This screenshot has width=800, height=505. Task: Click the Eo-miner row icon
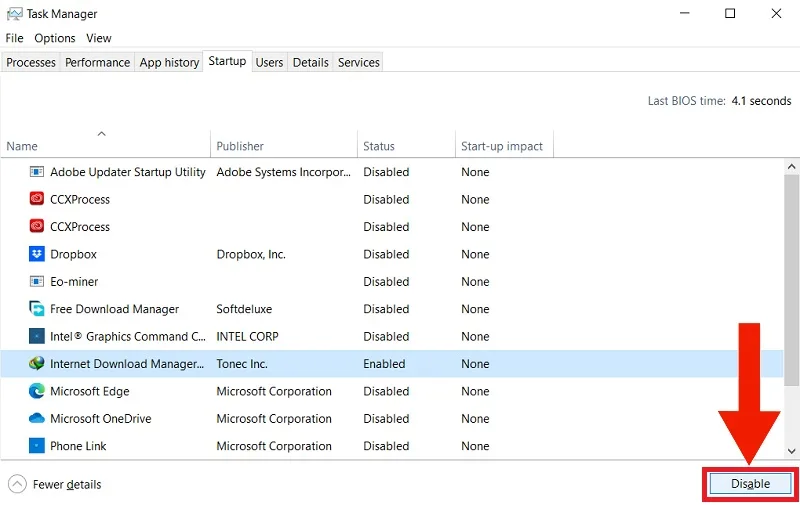(x=37, y=282)
